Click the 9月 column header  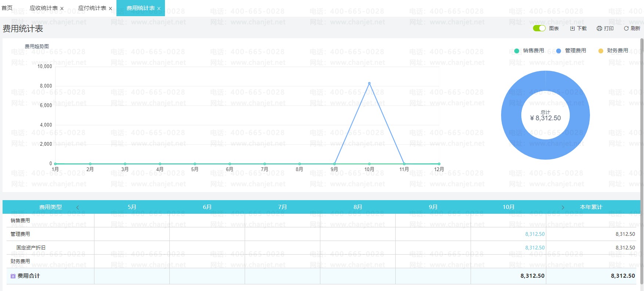[433, 207]
